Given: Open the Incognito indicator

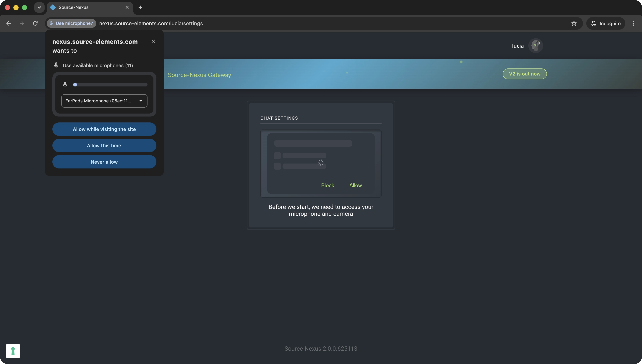Looking at the screenshot, I should 606,23.
